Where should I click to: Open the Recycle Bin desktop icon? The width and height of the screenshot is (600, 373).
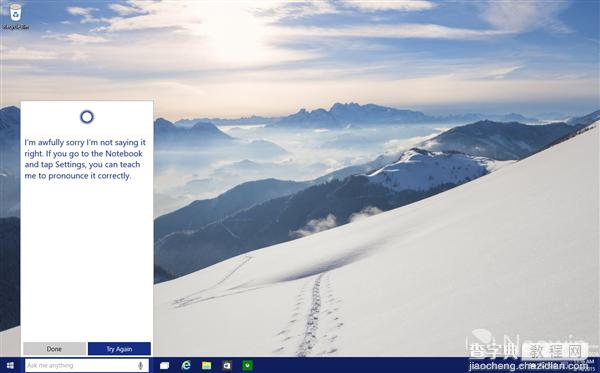(15, 16)
